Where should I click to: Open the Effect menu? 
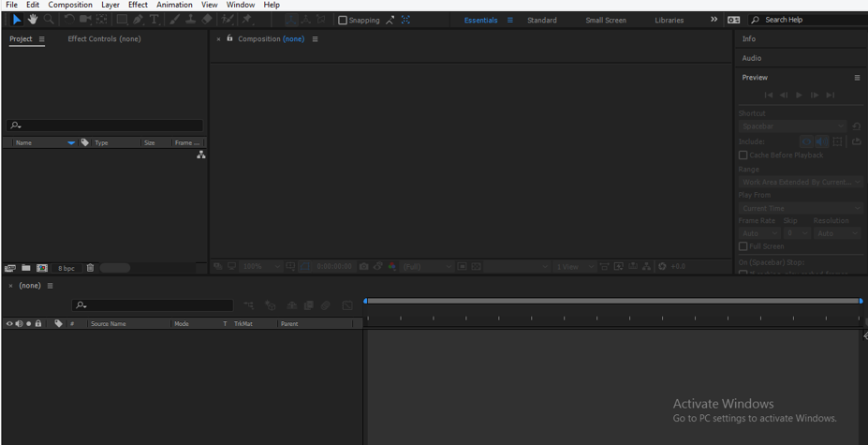click(138, 5)
